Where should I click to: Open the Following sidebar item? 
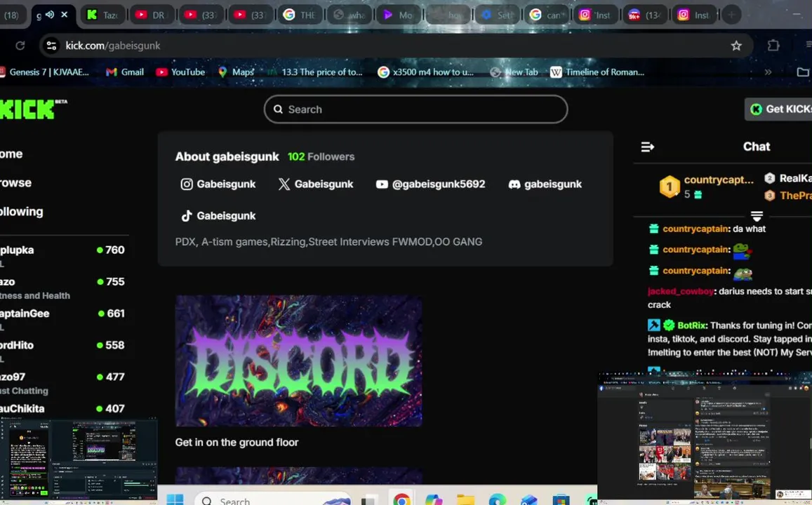22,212
